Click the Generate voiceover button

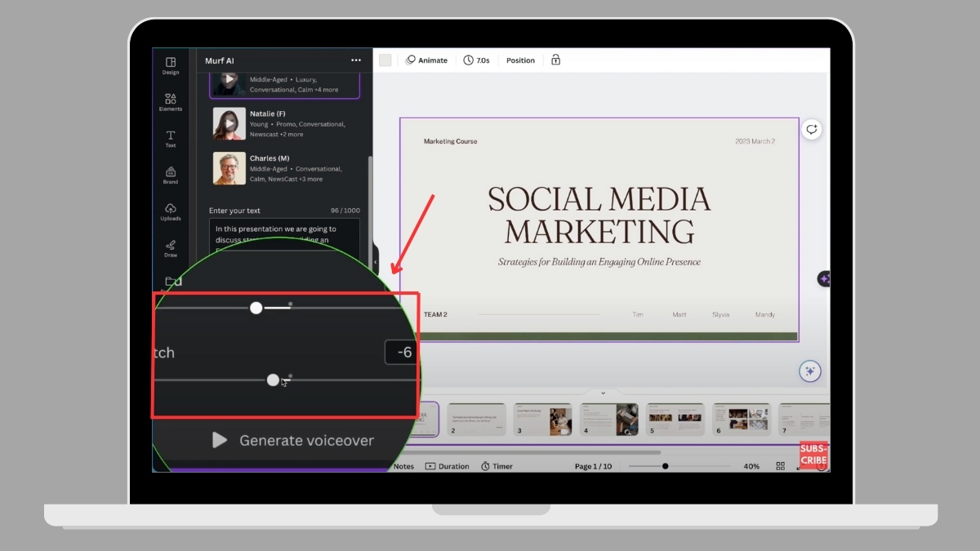pyautogui.click(x=292, y=441)
